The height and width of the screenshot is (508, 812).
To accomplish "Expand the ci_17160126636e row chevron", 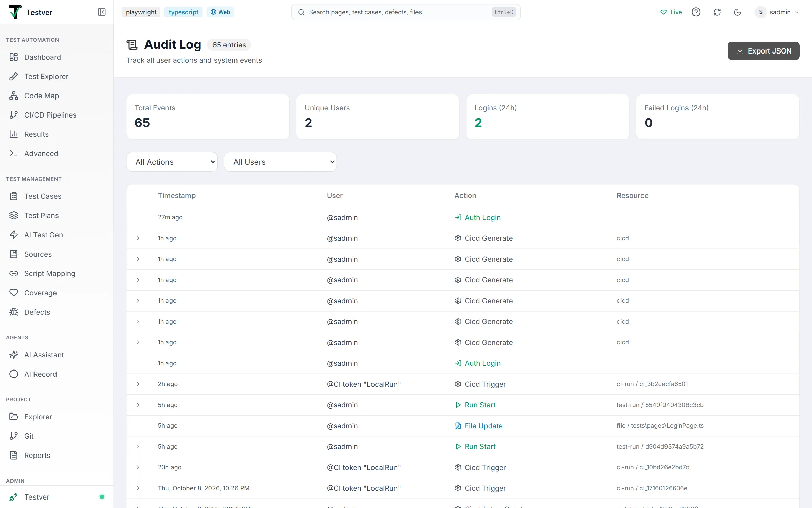I will [x=138, y=488].
